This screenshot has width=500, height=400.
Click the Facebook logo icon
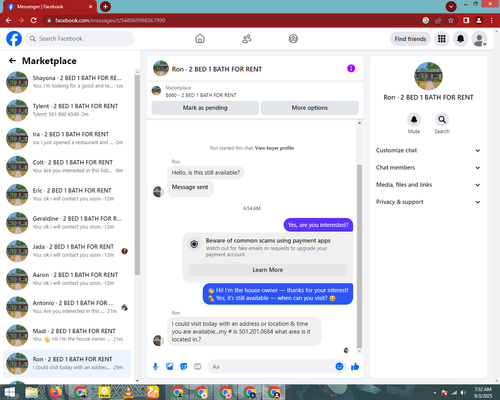tap(14, 39)
